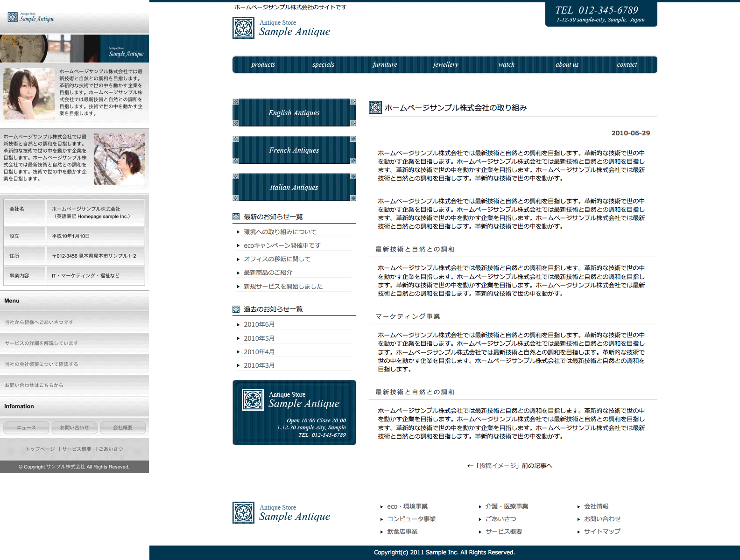Click the サイトマップ footer link
Image resolution: width=740 pixels, height=560 pixels.
coord(602,532)
